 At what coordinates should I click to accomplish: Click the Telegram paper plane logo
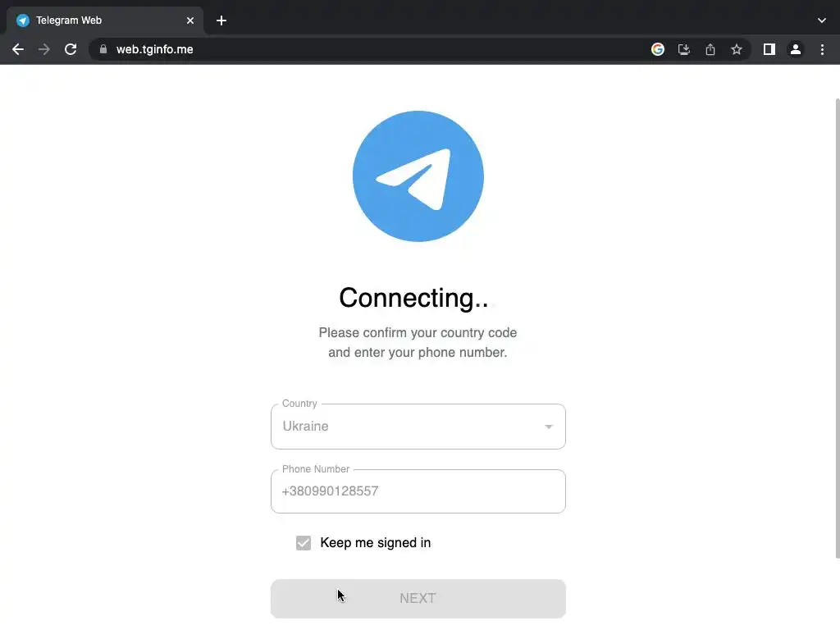(x=418, y=176)
